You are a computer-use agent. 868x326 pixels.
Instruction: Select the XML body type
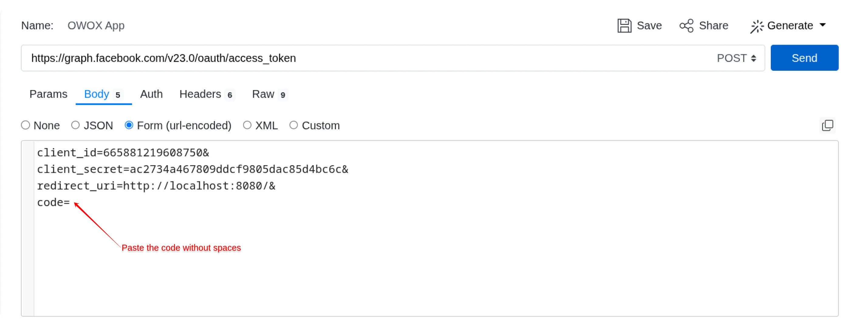pos(247,125)
